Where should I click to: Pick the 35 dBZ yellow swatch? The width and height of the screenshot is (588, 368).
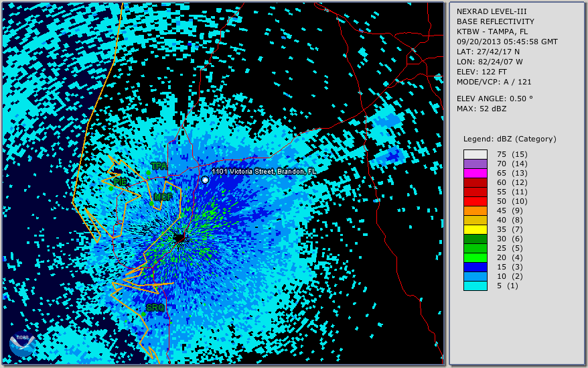point(475,229)
